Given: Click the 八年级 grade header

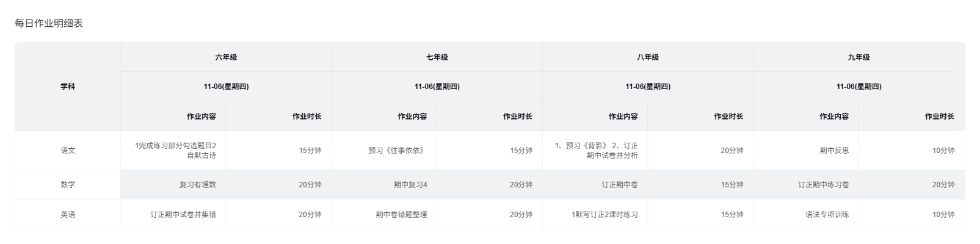Looking at the screenshot, I should coord(648,57).
